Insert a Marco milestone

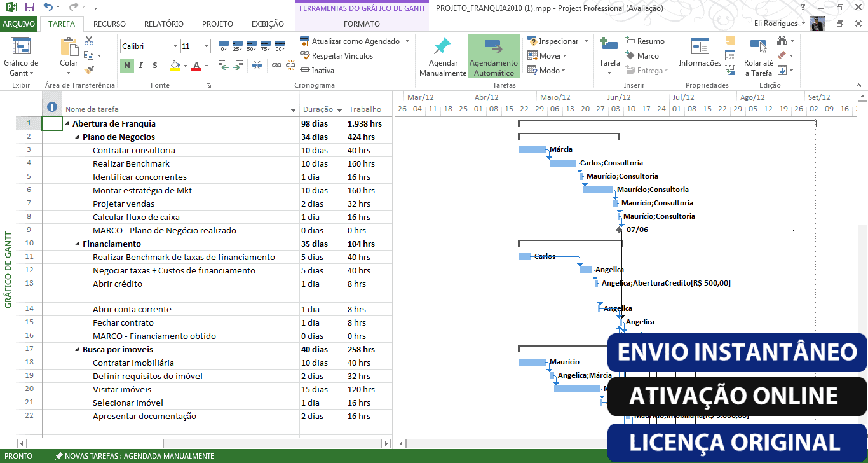pyautogui.click(x=642, y=56)
